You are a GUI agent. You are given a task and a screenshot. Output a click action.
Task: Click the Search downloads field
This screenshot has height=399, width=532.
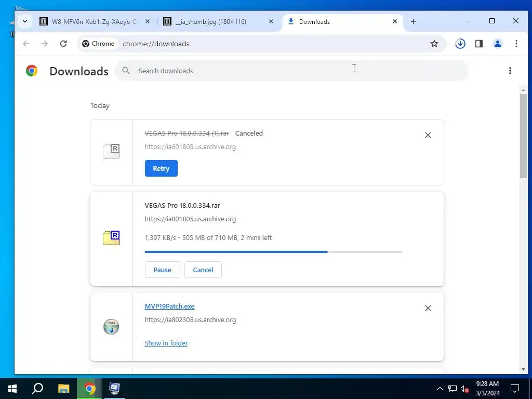tap(291, 71)
